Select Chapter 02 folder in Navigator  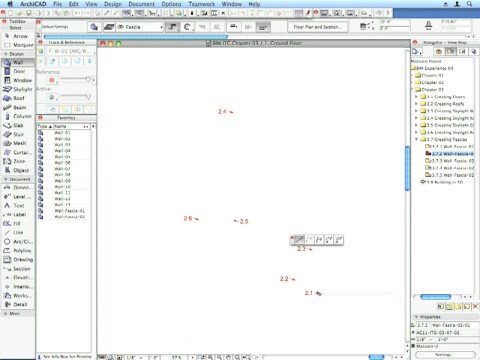pos(430,82)
